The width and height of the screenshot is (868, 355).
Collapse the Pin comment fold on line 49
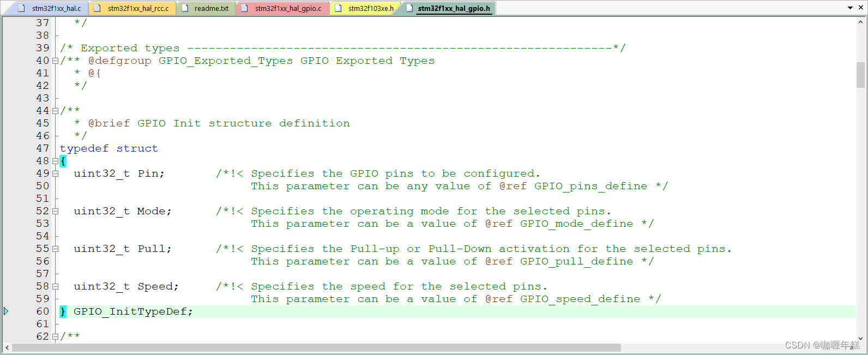(55, 173)
